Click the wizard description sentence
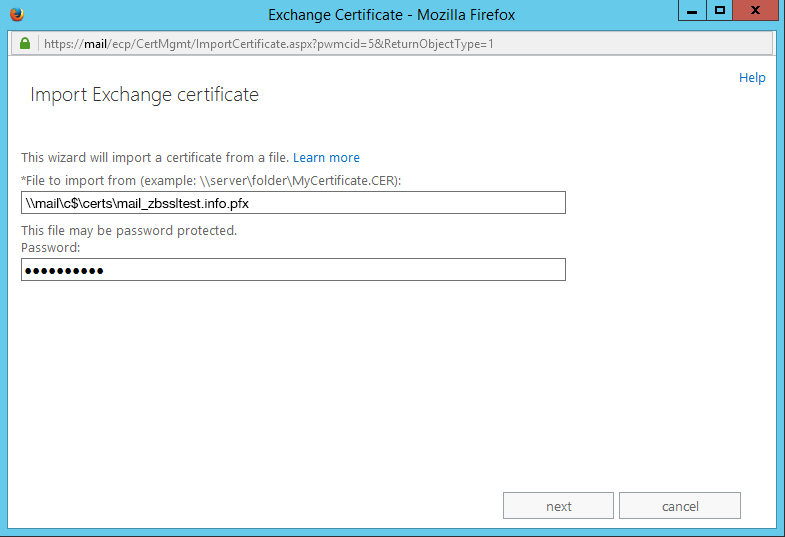Screen dimensions: 785x537 pyautogui.click(x=155, y=158)
